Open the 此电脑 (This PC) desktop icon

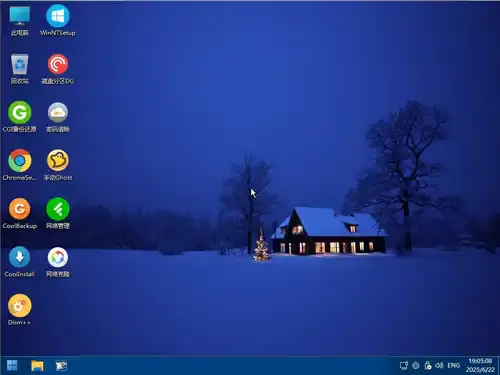20,21
